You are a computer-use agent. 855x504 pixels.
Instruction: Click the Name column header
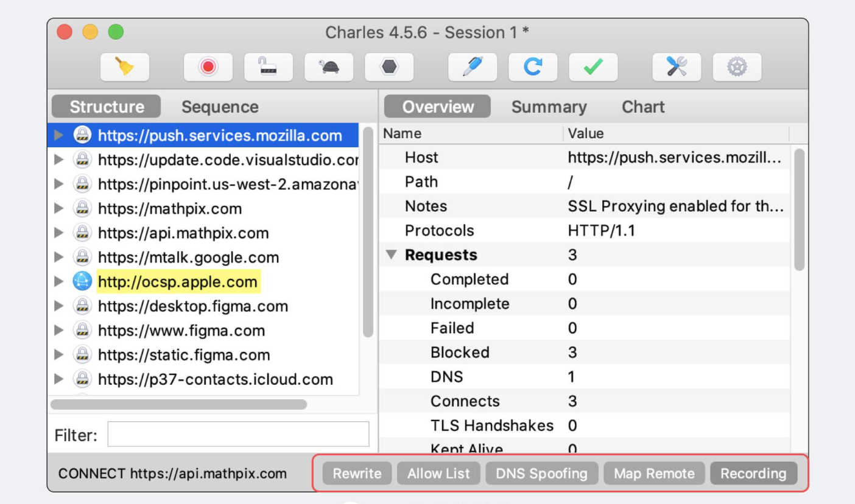[x=471, y=133]
